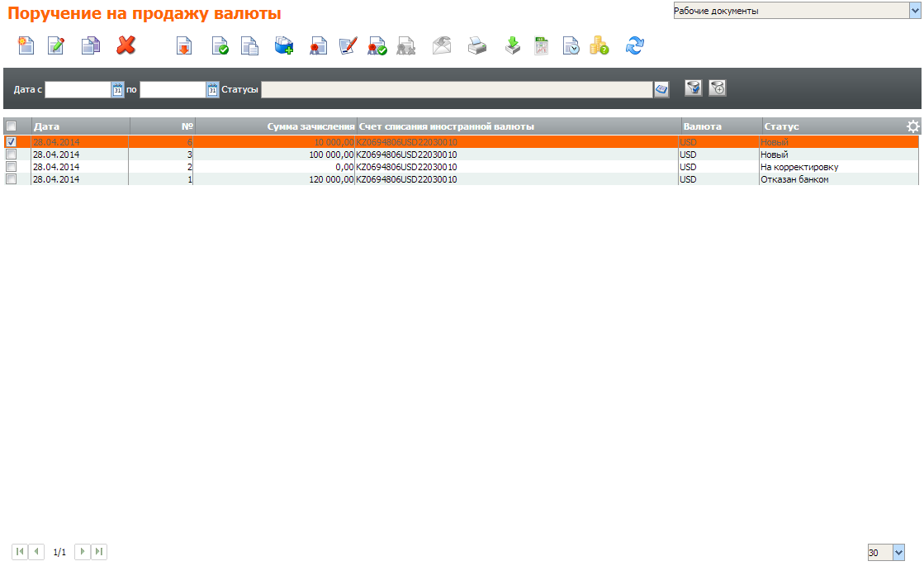This screenshot has width=924, height=566.
Task: Open the page size dropdown showing 30
Action: tap(898, 553)
